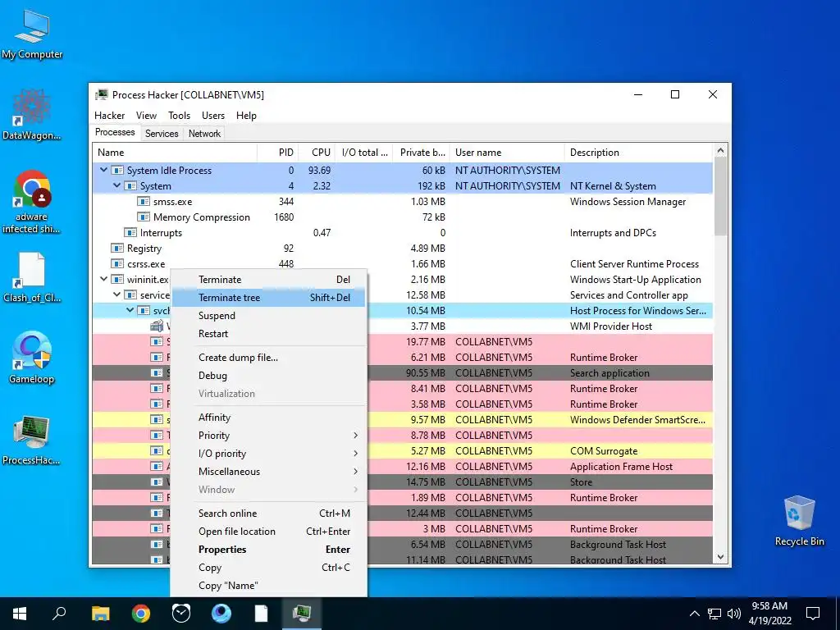Launch Chrome from the taskbar
Viewport: 840px width, 630px height.
tap(141, 614)
